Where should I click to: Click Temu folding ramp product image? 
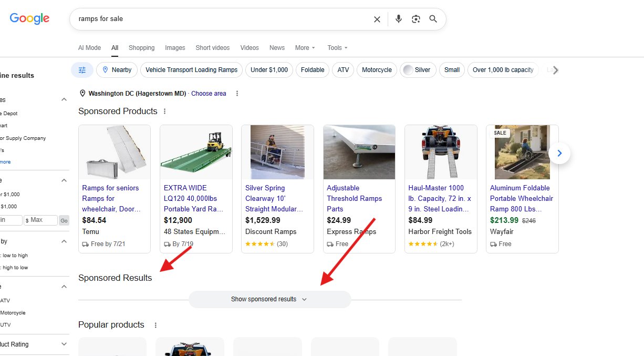tap(115, 152)
